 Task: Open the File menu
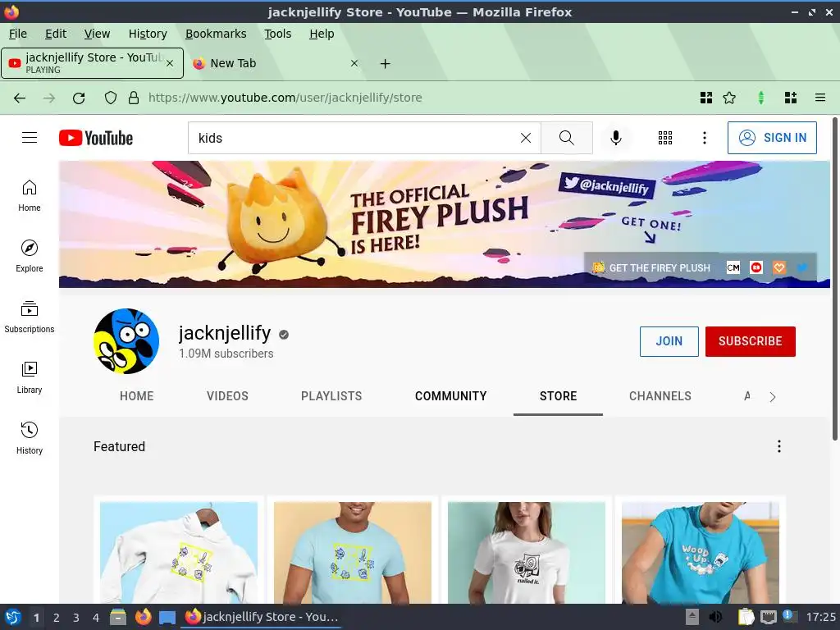pos(18,34)
